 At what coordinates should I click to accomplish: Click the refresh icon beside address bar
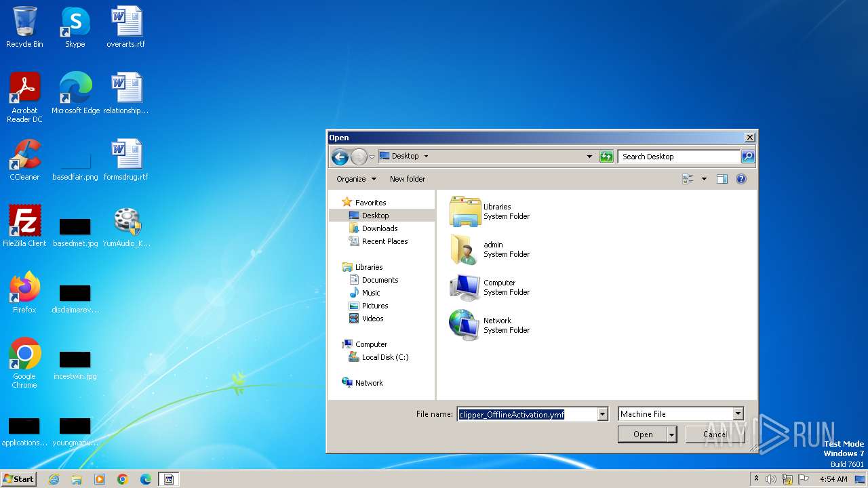coord(606,157)
